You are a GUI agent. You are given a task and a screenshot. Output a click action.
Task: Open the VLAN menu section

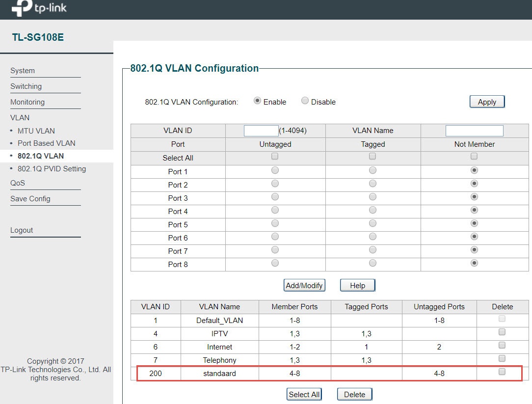click(20, 117)
